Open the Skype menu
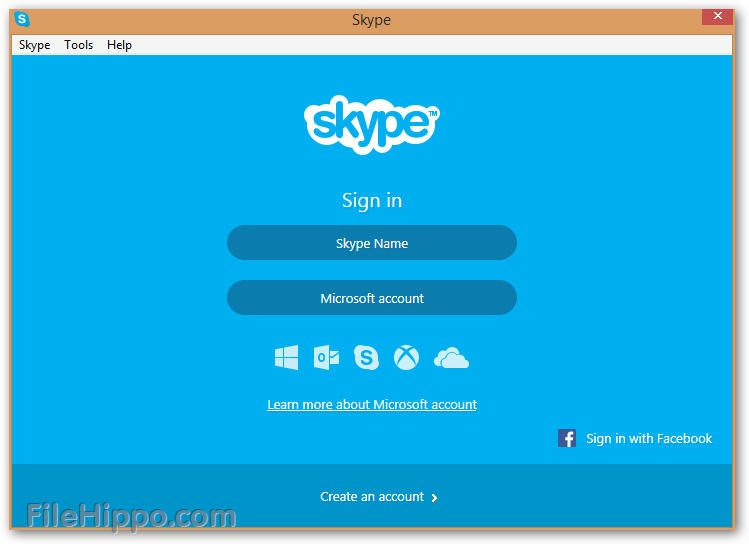The image size is (749, 544). [34, 45]
